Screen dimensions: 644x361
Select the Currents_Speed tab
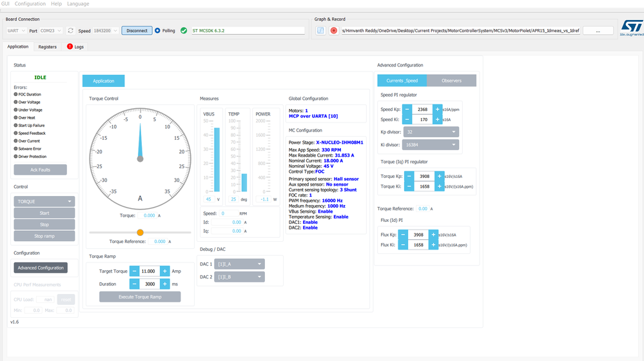(402, 81)
